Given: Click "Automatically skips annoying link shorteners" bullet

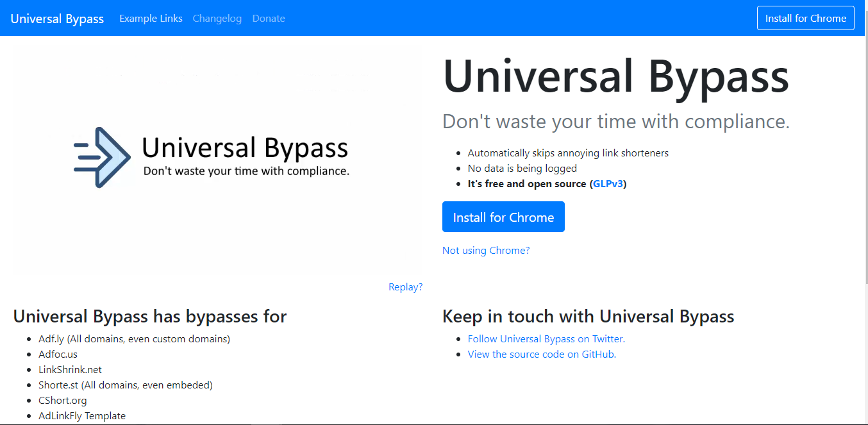Looking at the screenshot, I should click(x=568, y=153).
